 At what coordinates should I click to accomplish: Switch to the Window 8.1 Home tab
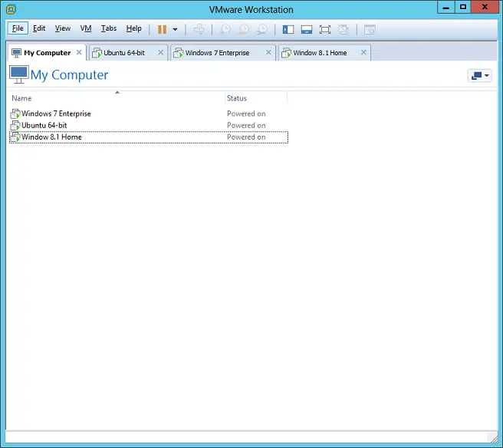(324, 53)
